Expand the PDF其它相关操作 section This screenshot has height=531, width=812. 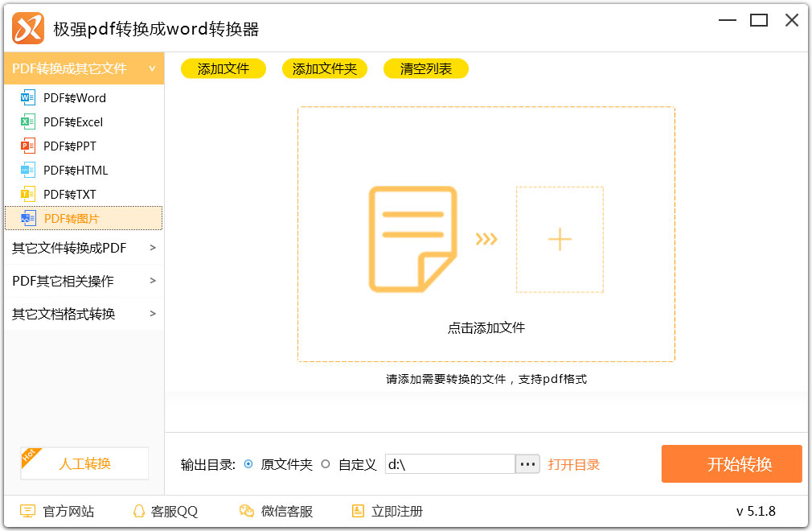(x=152, y=281)
